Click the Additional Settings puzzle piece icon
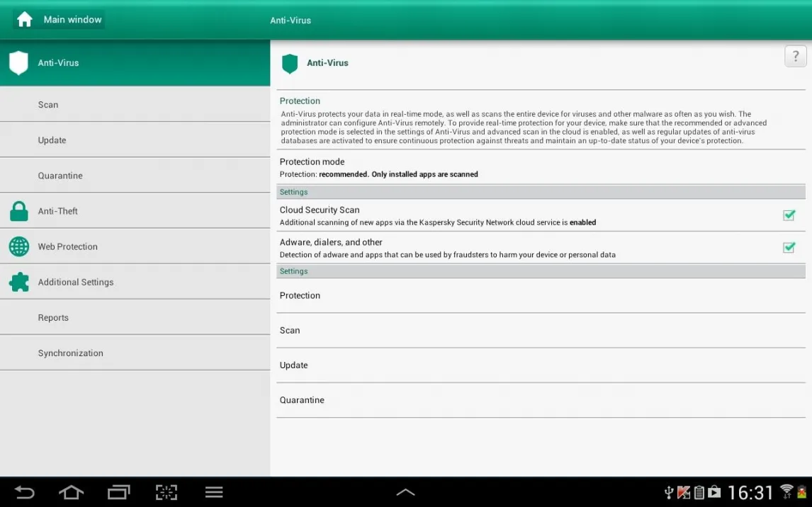This screenshot has height=507, width=812. (19, 282)
